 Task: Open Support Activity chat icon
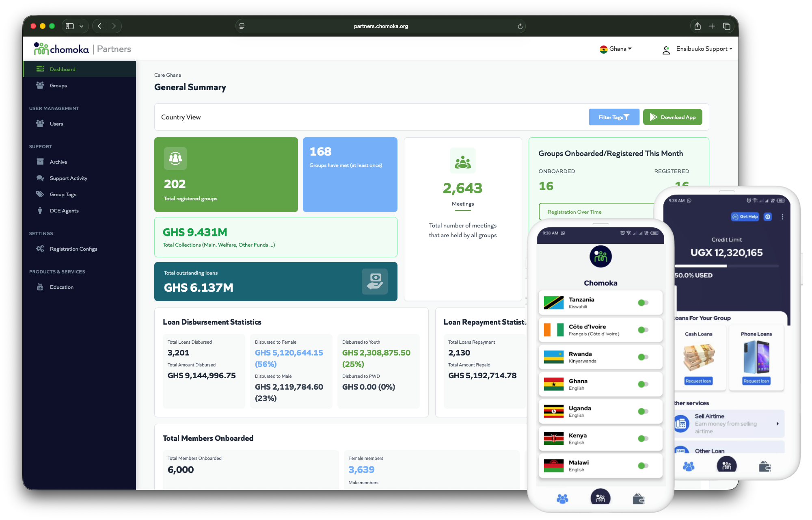[40, 178]
